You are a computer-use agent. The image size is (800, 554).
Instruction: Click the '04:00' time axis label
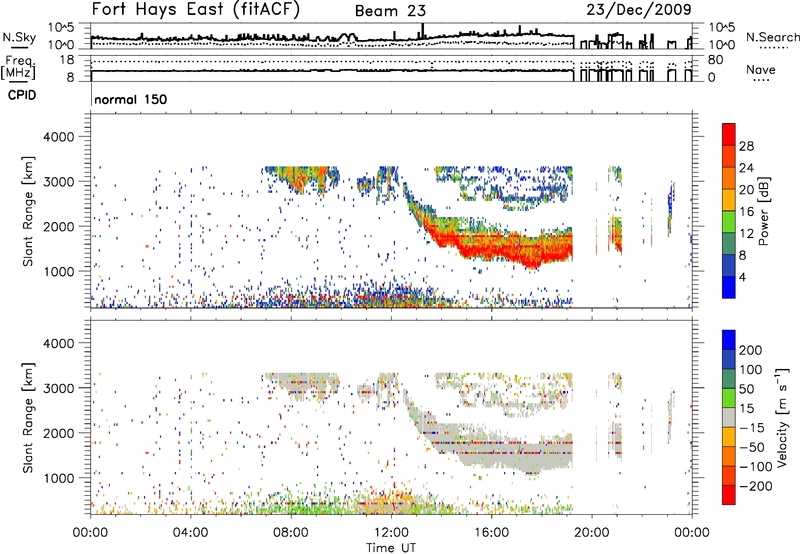(190, 533)
